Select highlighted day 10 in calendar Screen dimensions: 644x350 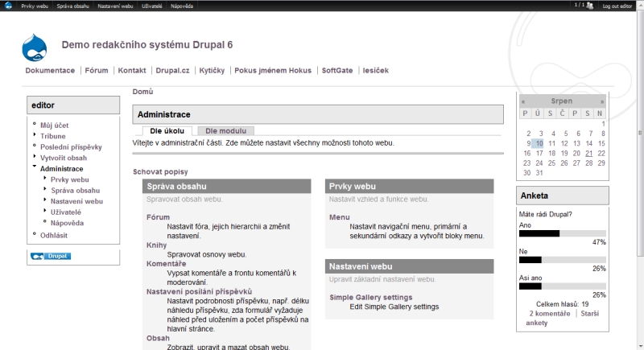[x=538, y=143]
